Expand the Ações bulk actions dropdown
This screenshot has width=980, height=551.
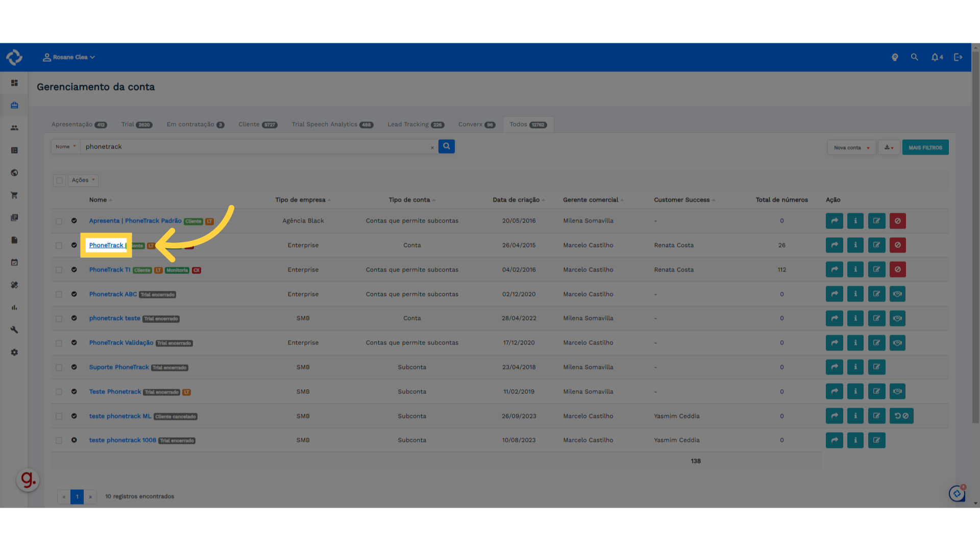83,180
